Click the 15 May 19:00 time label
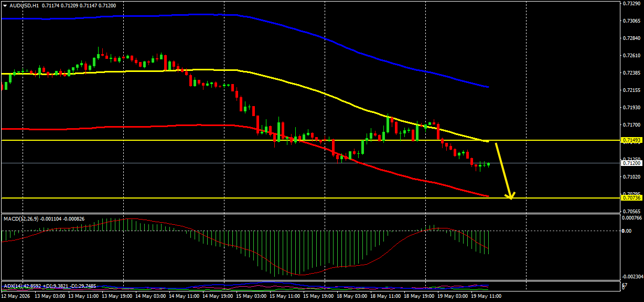 click(319, 297)
